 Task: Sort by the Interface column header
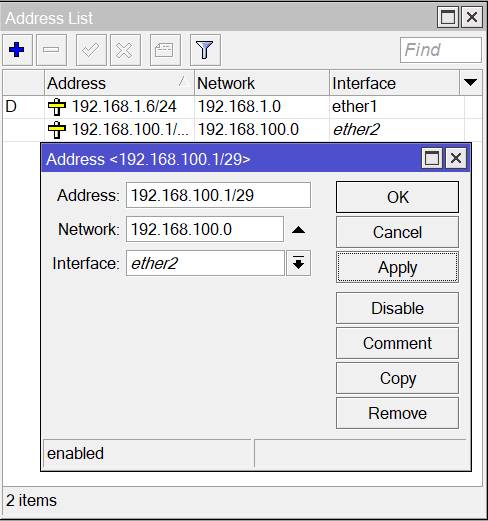[394, 83]
